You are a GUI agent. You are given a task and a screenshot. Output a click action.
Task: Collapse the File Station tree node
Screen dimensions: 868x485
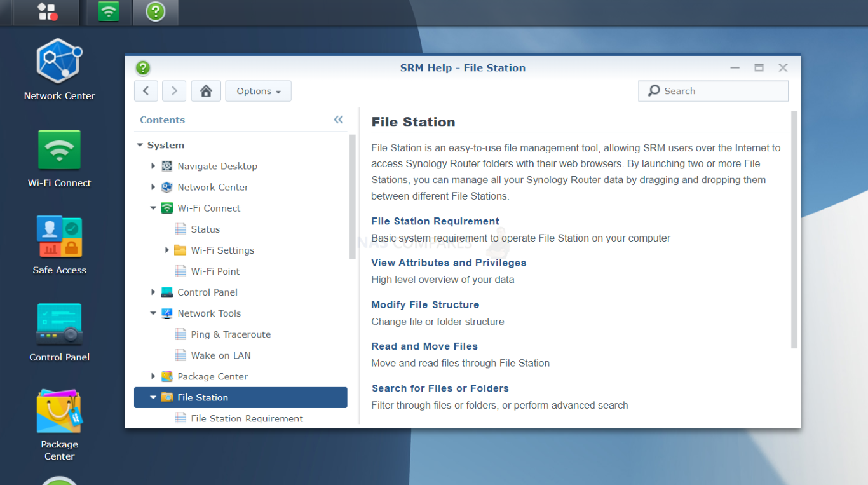pyautogui.click(x=153, y=397)
